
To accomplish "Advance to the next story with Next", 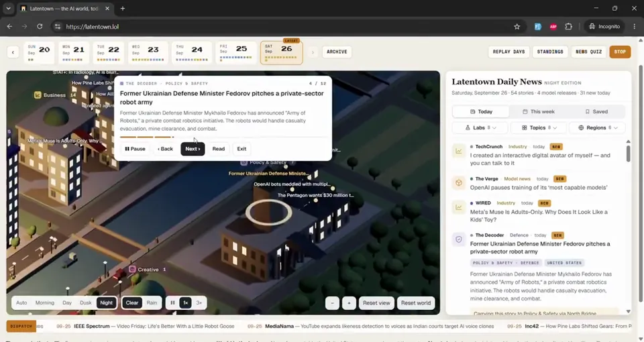I will click(x=193, y=149).
